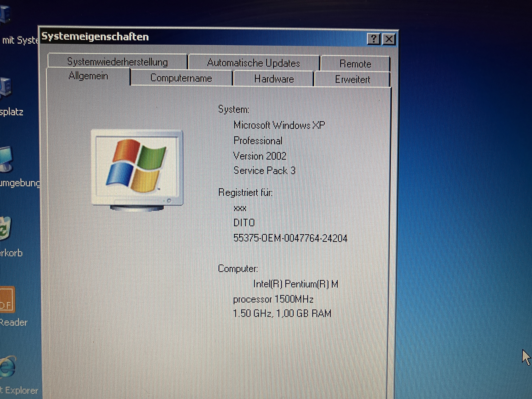
Task: Click the product ID 55375-OEM-0047764-24204 text
Action: point(290,238)
